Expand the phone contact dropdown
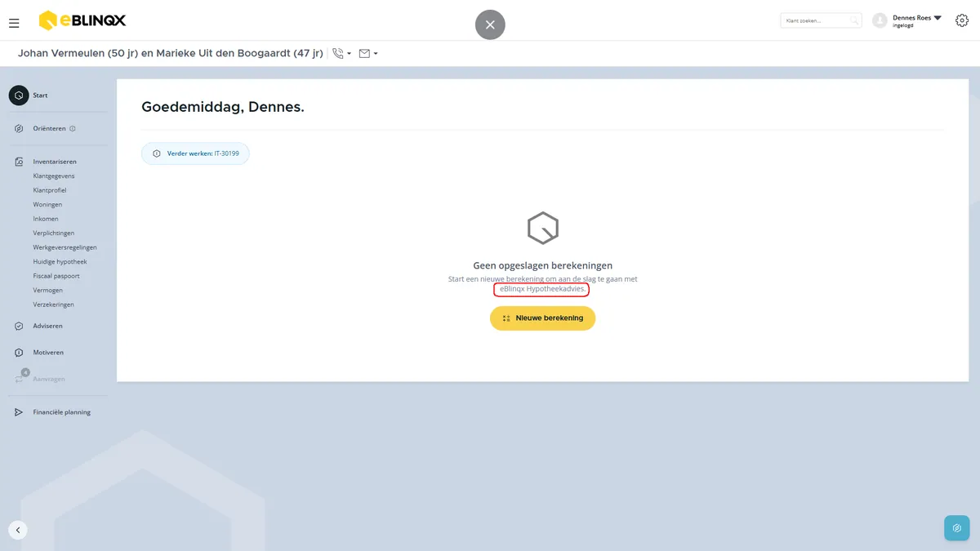Image resolution: width=980 pixels, height=551 pixels. click(x=342, y=54)
